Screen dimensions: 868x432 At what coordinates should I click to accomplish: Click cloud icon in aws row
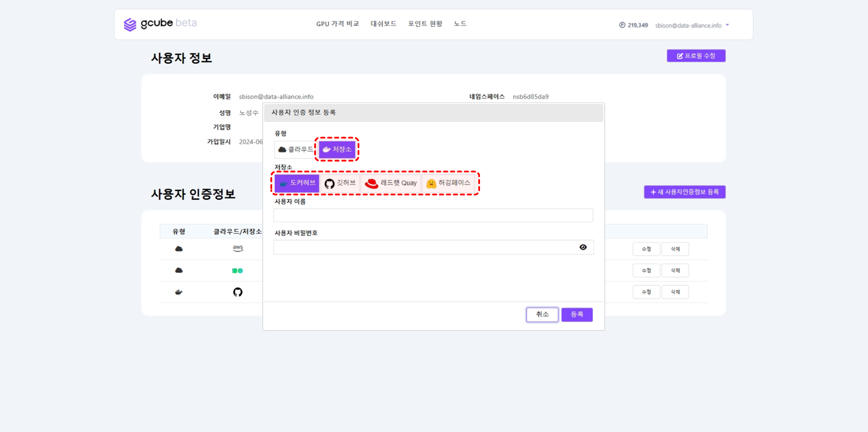179,249
